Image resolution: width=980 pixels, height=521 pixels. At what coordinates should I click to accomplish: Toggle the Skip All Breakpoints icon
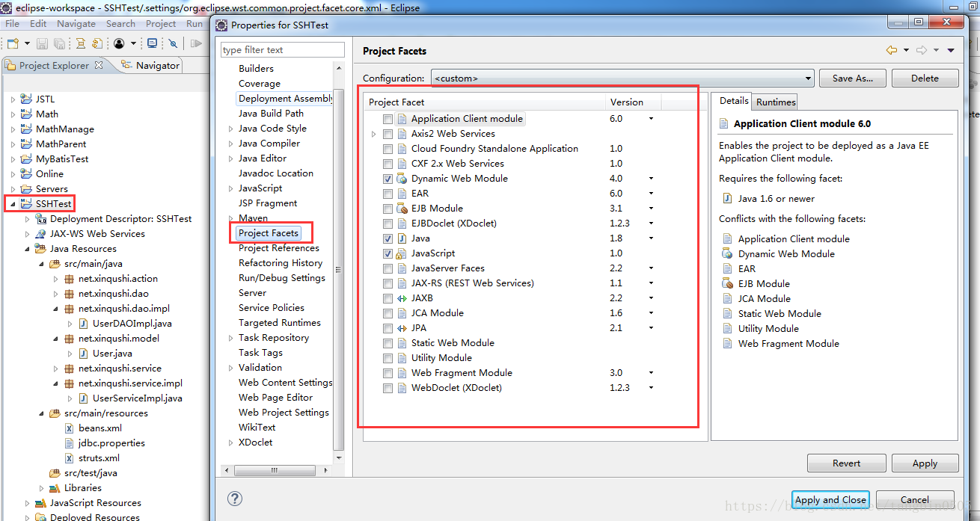[173, 43]
